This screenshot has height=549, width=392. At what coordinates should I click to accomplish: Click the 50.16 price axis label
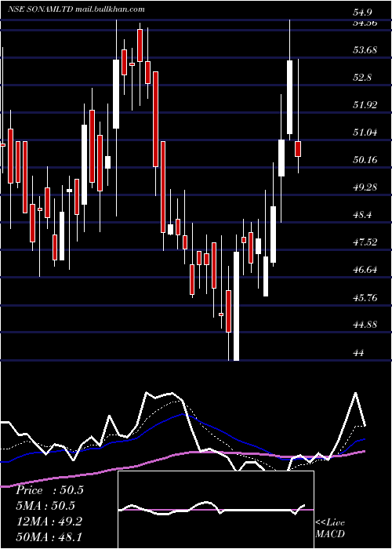tap(365, 160)
